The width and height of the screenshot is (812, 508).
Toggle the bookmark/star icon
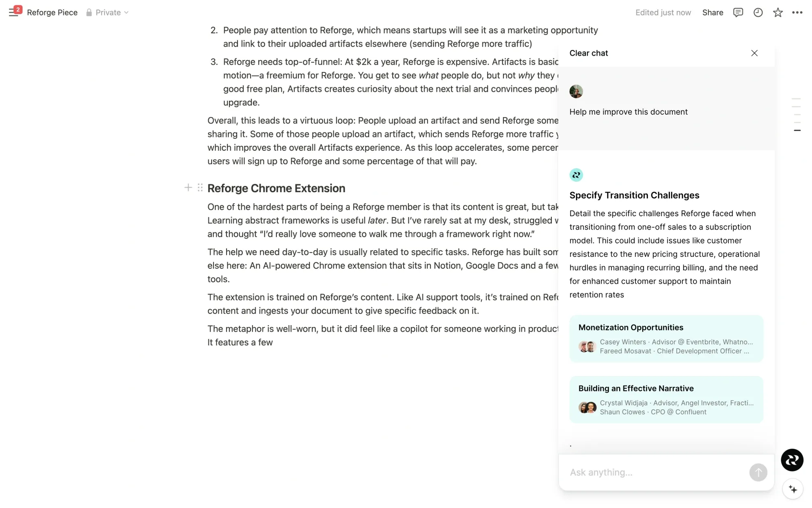pyautogui.click(x=777, y=12)
